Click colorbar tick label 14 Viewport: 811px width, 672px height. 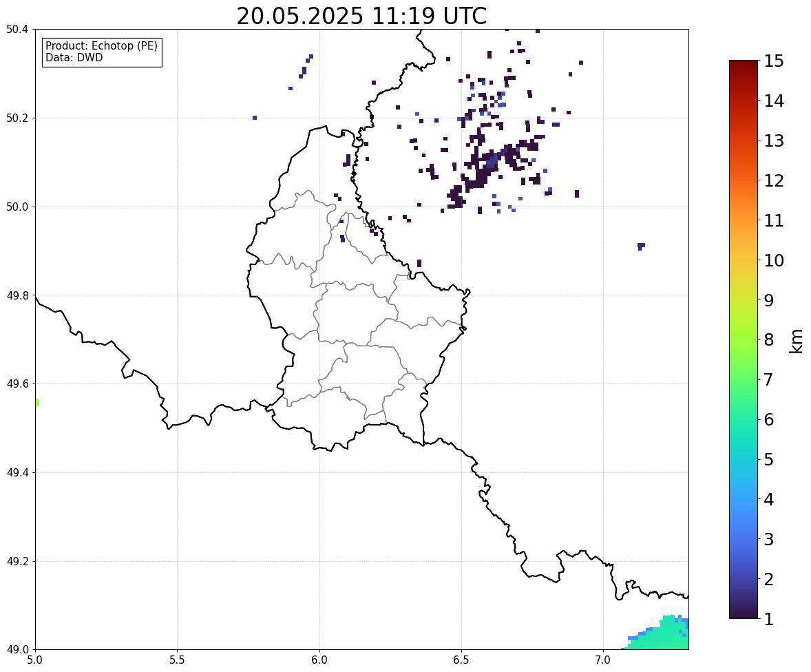(x=774, y=101)
